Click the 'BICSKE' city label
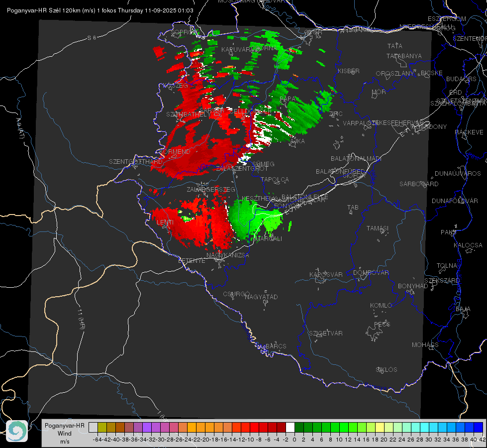 (432, 73)
